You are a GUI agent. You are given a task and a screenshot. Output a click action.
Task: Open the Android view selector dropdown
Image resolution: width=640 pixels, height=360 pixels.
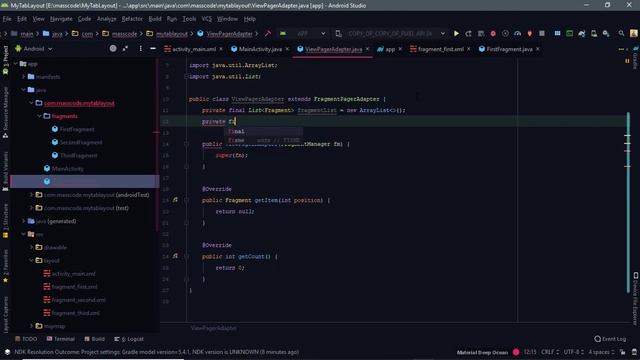33,49
